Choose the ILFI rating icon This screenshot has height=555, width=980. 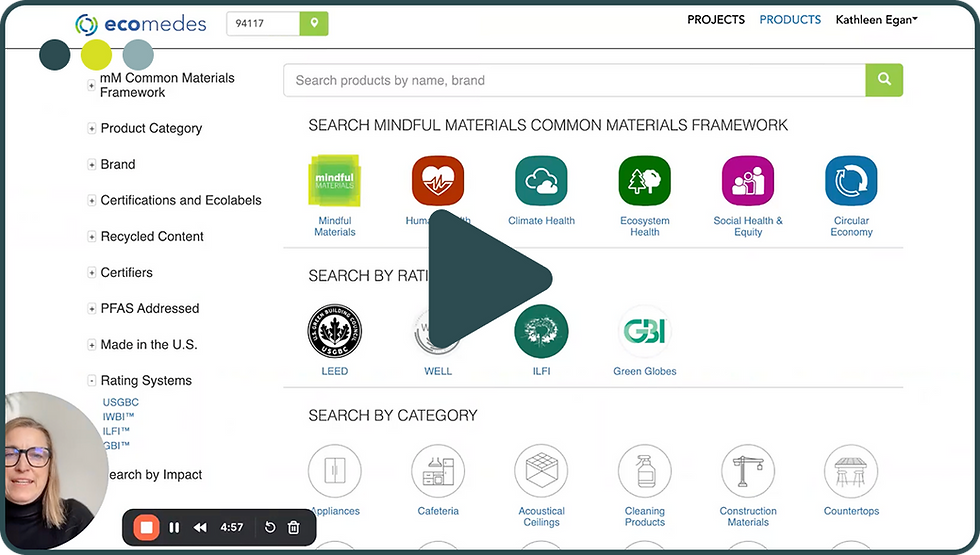(x=541, y=331)
